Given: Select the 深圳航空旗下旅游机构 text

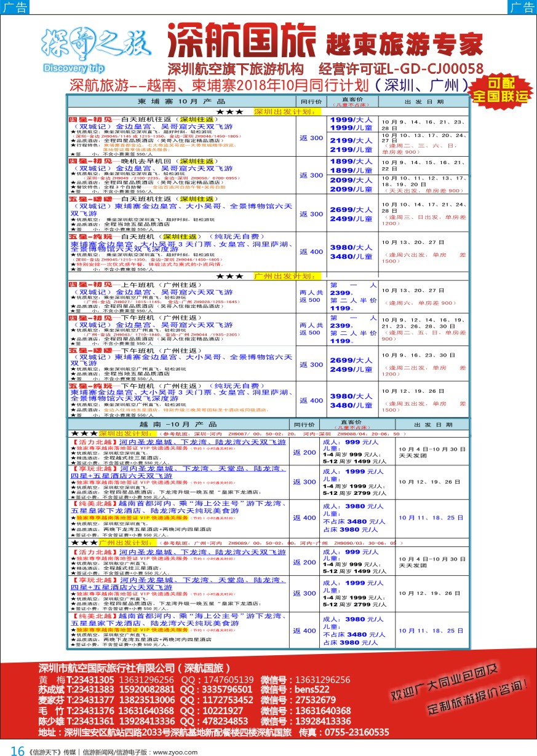Looking at the screenshot, I should pos(235,68).
